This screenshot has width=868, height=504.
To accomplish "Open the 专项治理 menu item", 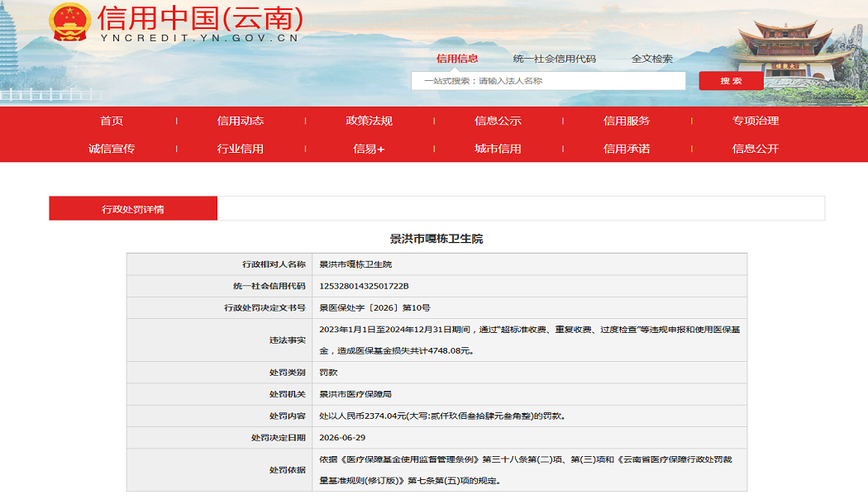I will click(x=755, y=121).
